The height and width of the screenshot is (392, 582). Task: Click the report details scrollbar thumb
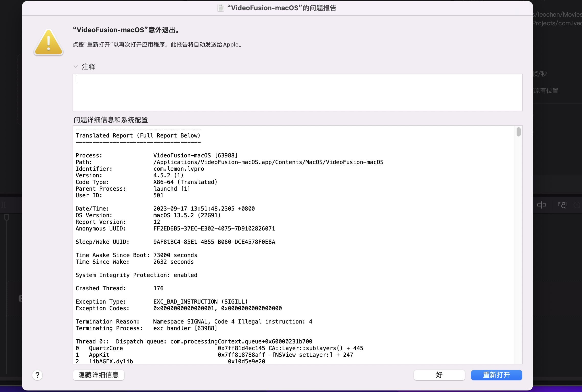click(518, 132)
